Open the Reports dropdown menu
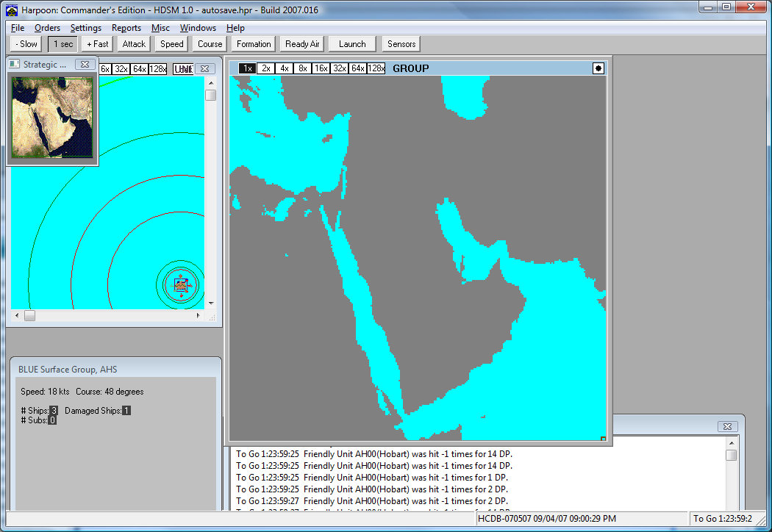 [x=126, y=28]
